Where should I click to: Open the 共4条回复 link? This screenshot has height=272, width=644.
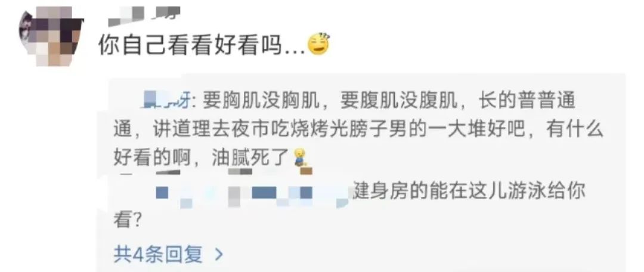coord(158,255)
